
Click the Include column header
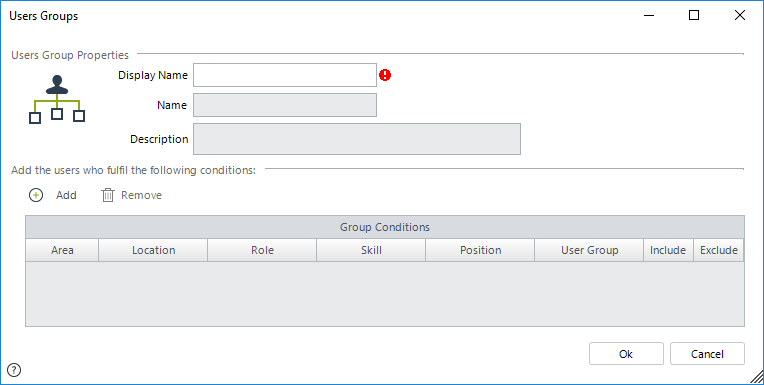click(x=668, y=250)
